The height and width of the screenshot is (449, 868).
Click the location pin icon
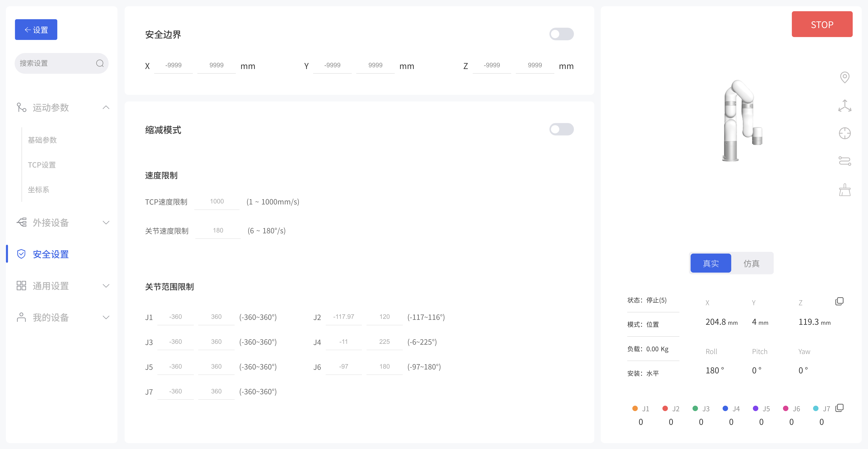coord(844,77)
